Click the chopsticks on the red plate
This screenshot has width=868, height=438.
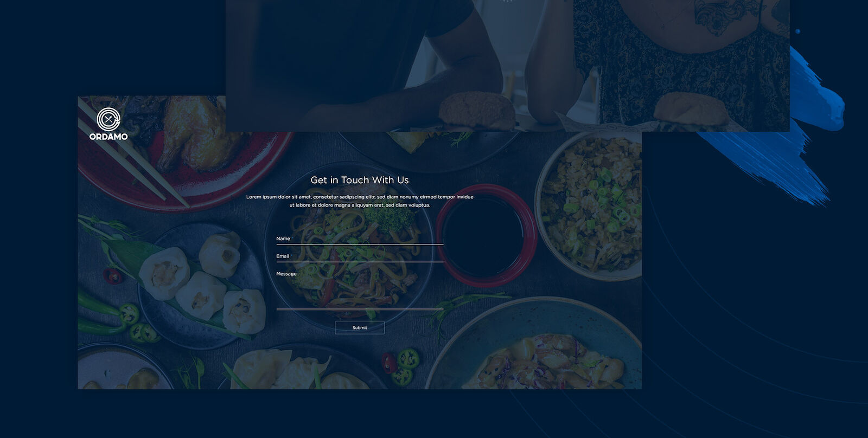pos(133,154)
